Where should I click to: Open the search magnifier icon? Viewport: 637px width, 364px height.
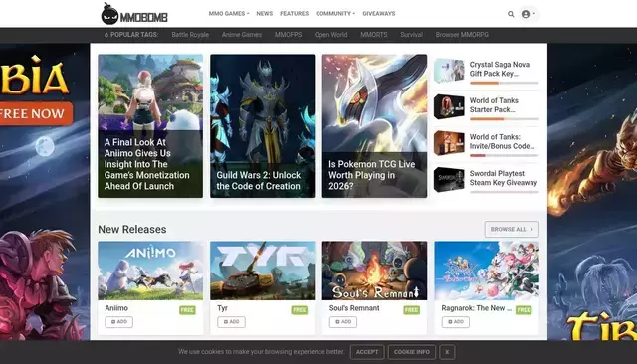[511, 14]
